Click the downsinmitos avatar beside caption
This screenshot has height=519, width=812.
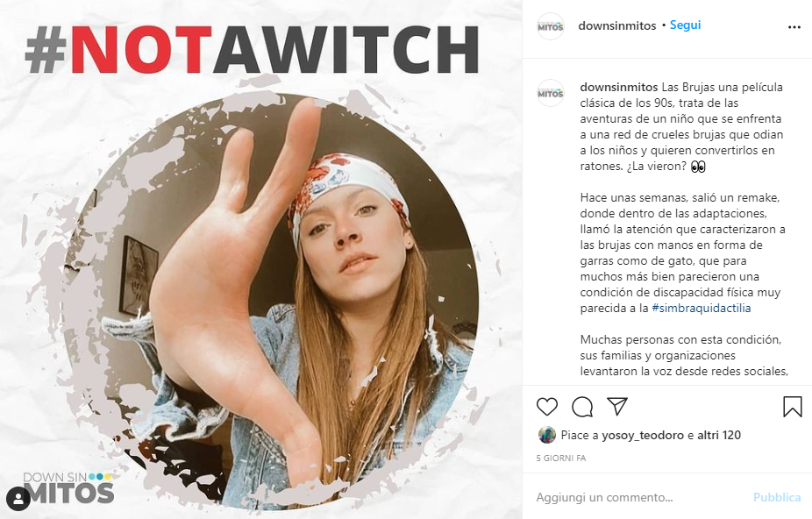coord(550,93)
